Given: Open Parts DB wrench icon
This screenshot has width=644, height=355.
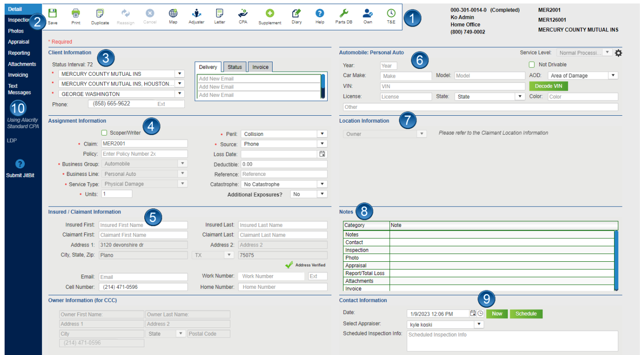Looking at the screenshot, I should pos(344,13).
